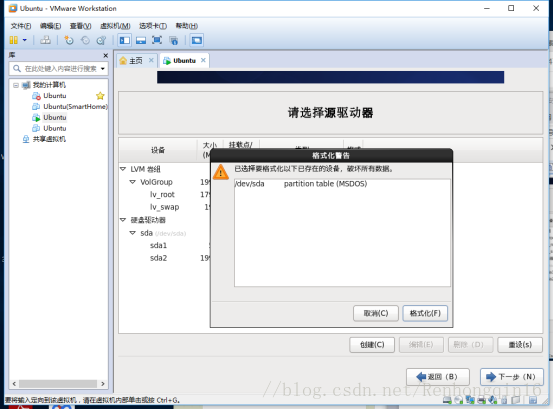
Task: Select the lv_root row
Action: coord(162,195)
